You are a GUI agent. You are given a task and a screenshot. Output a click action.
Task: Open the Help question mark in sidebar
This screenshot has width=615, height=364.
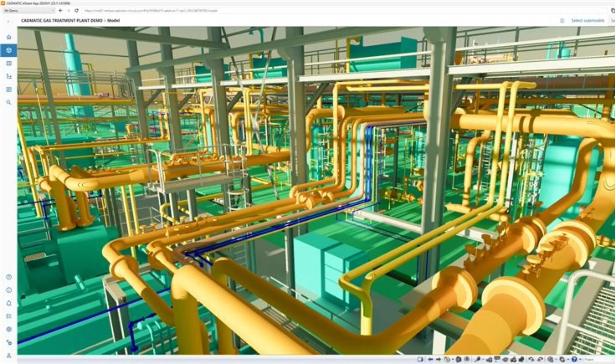click(9, 277)
